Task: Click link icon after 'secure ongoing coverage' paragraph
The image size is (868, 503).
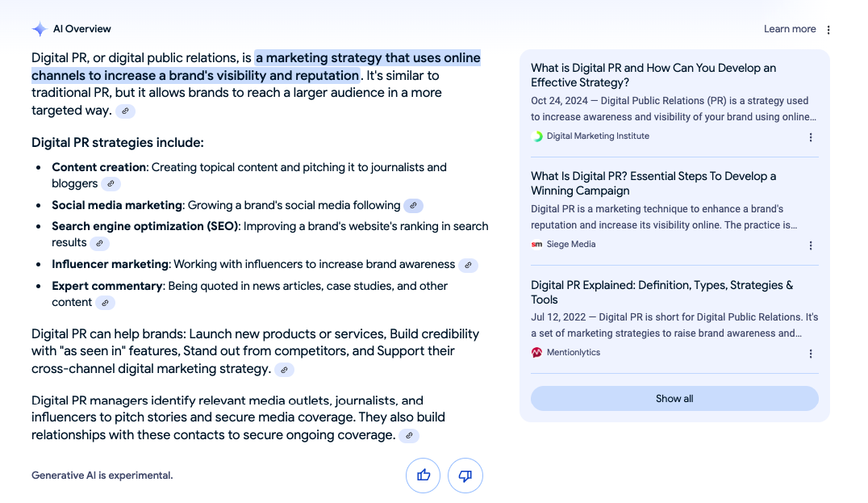Action: coord(409,436)
